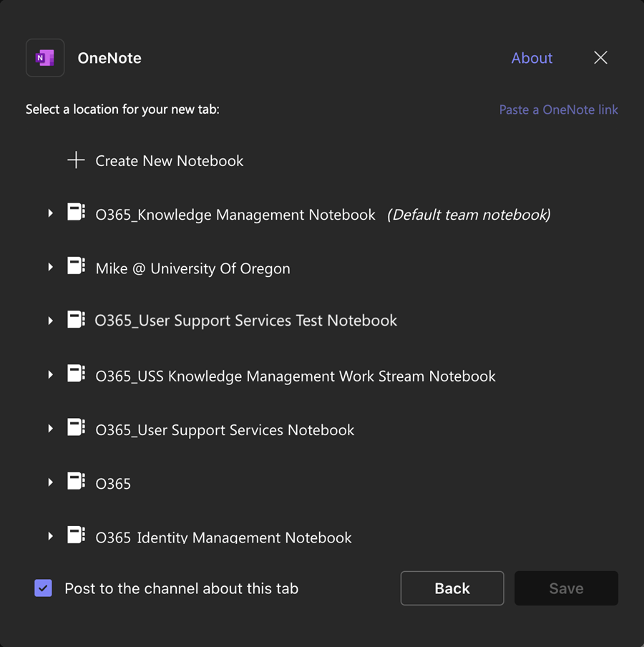Close the OneNote dialog with the X

coord(600,57)
